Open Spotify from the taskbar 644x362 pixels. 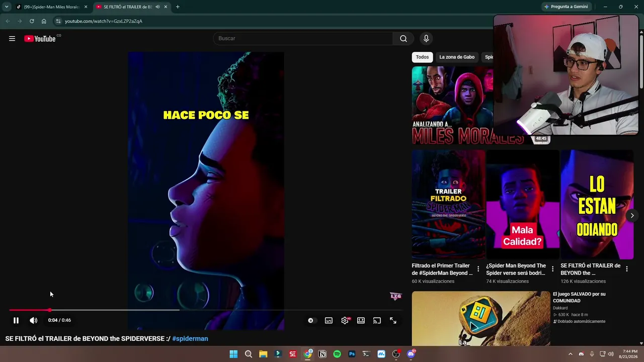tap(337, 354)
